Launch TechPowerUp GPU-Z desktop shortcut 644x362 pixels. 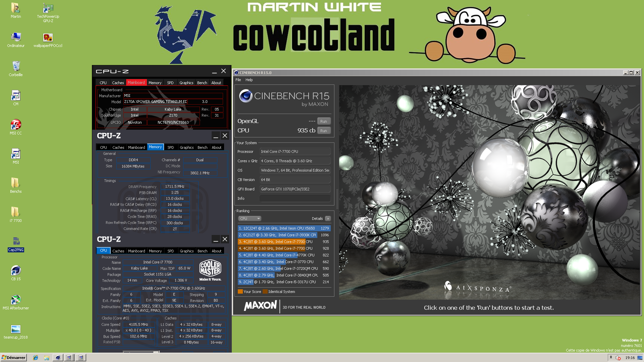pyautogui.click(x=48, y=12)
